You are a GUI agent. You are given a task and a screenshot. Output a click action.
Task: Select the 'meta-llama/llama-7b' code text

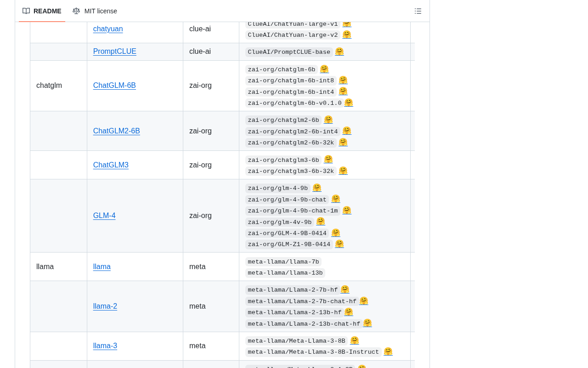[283, 262]
